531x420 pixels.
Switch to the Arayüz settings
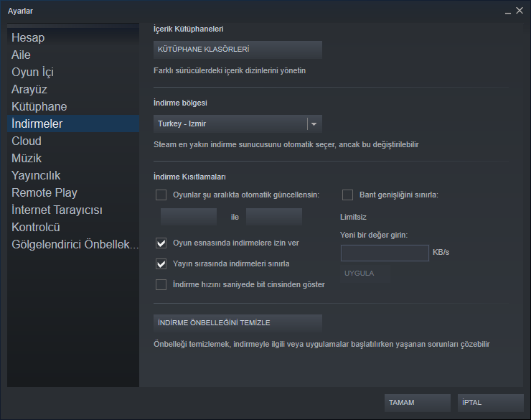(73, 90)
